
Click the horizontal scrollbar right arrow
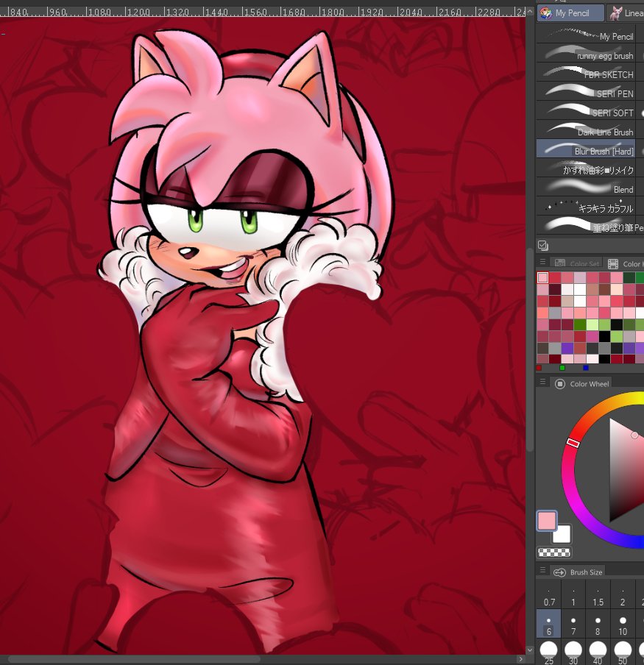521,659
